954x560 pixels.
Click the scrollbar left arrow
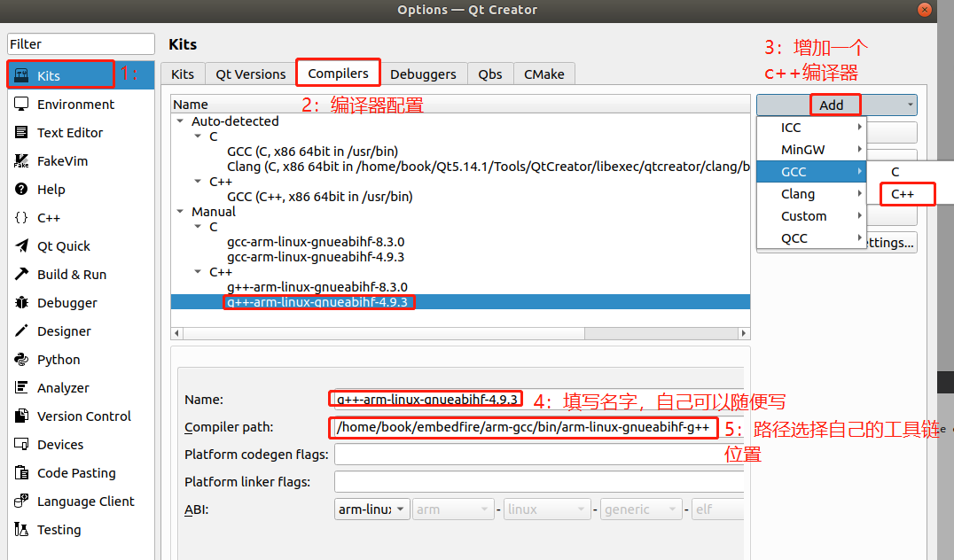click(177, 333)
